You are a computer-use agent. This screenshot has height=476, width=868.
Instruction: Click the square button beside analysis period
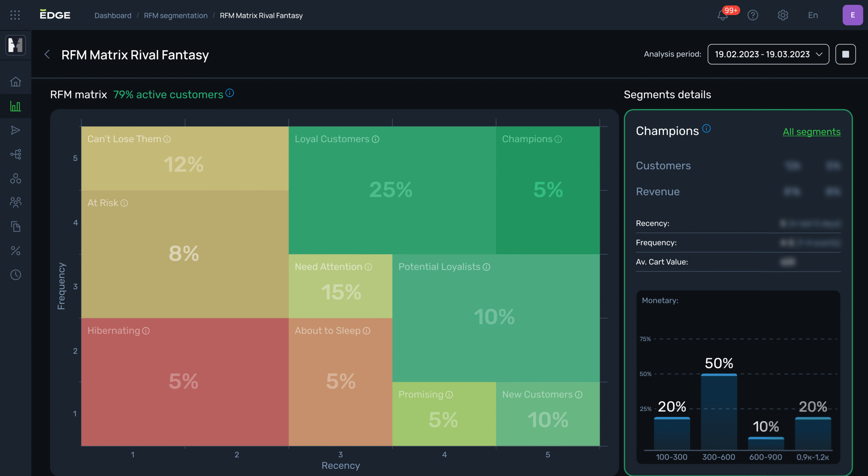(845, 54)
